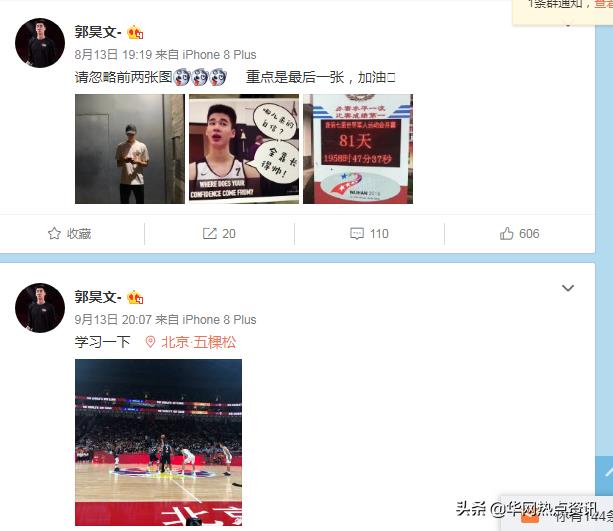Click the crown badge beside second 郭昊文- name
The image size is (613, 531).
[135, 298]
